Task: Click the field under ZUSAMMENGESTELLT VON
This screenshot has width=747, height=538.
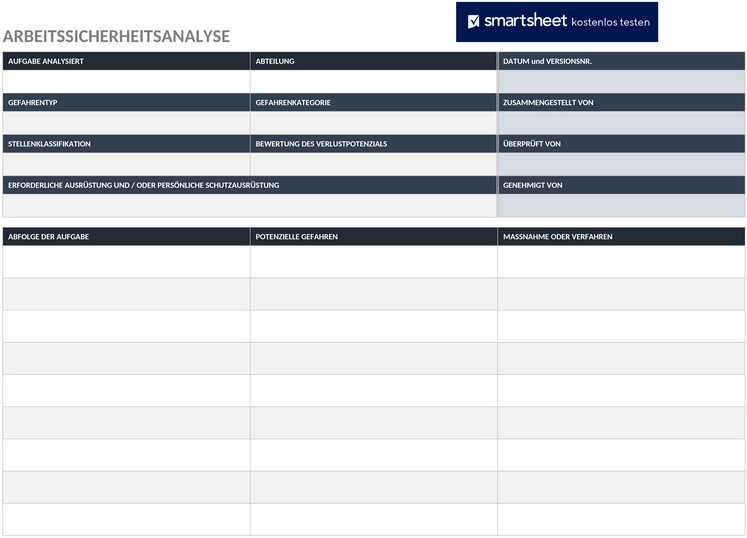Action: [621, 123]
